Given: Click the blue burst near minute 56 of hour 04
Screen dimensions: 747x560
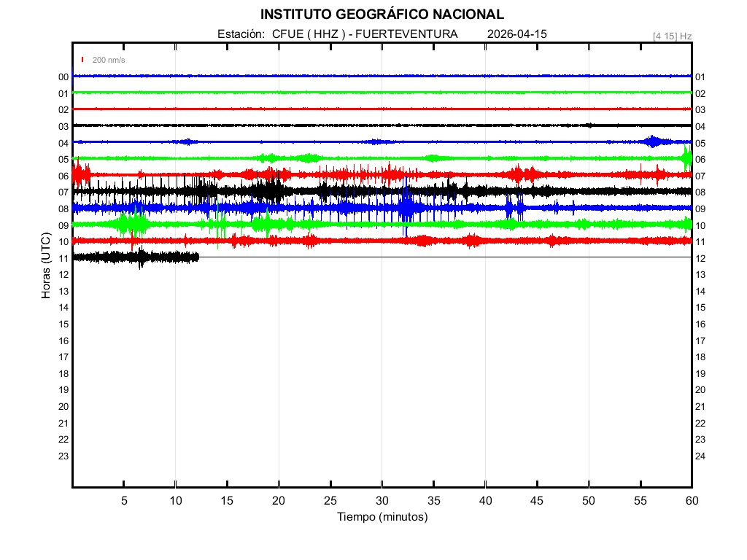Looking at the screenshot, I should click(653, 141).
